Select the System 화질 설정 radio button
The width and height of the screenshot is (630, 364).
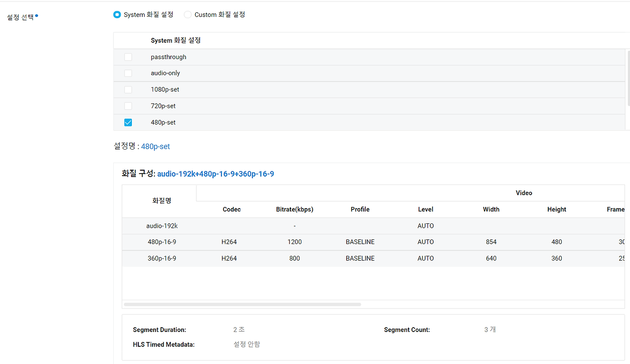point(117,15)
